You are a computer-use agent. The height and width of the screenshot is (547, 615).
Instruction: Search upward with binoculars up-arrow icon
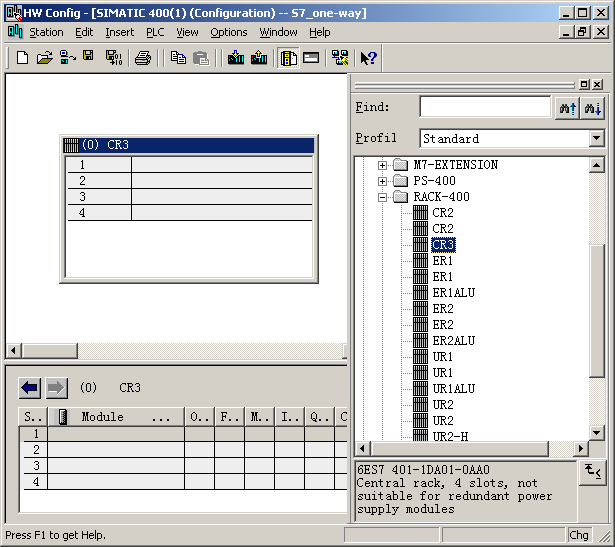(x=568, y=108)
